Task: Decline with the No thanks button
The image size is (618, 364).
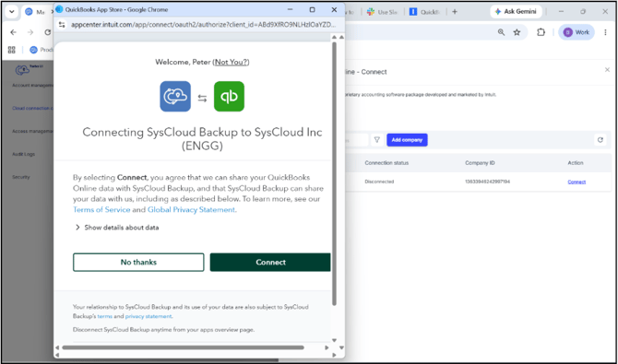Action: coord(138,262)
